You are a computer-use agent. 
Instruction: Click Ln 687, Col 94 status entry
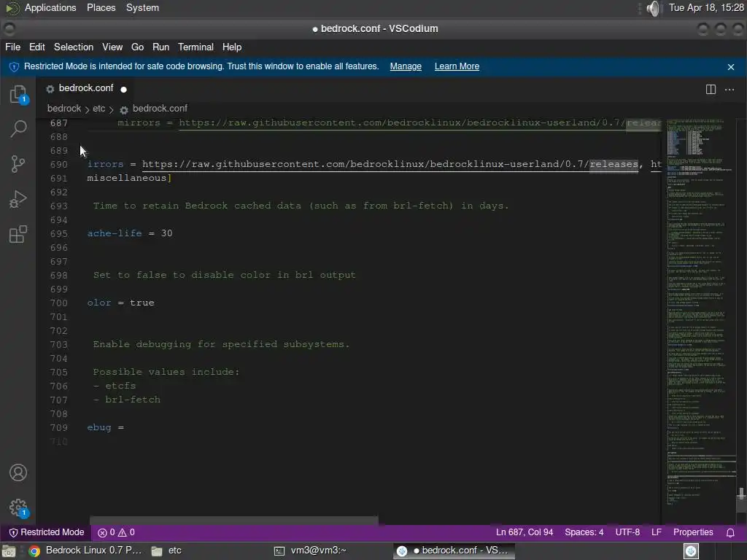[525, 532]
